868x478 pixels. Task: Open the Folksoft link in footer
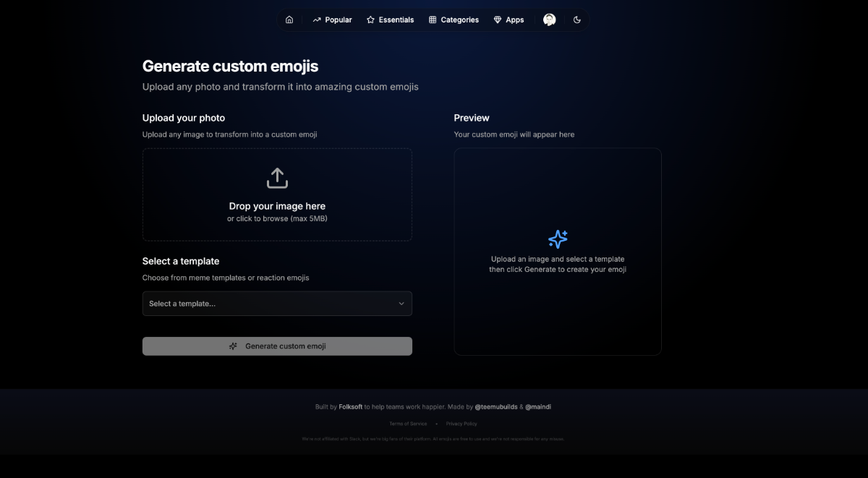click(350, 407)
